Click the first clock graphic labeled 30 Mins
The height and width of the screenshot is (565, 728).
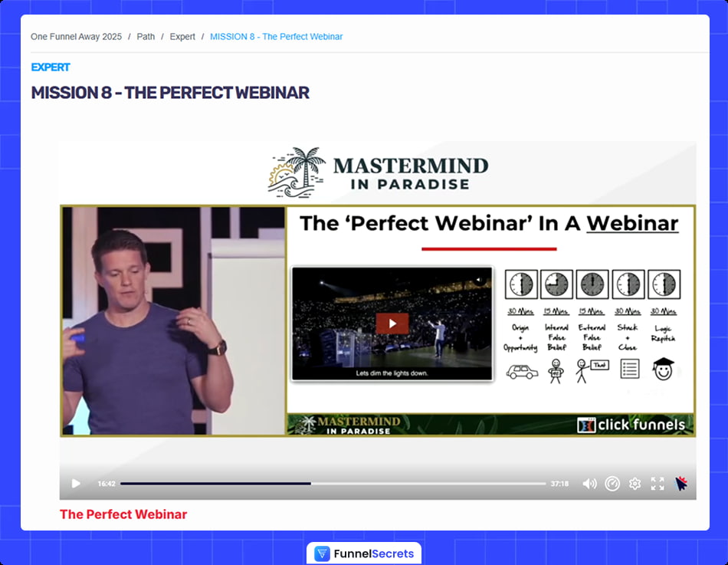coord(521,284)
